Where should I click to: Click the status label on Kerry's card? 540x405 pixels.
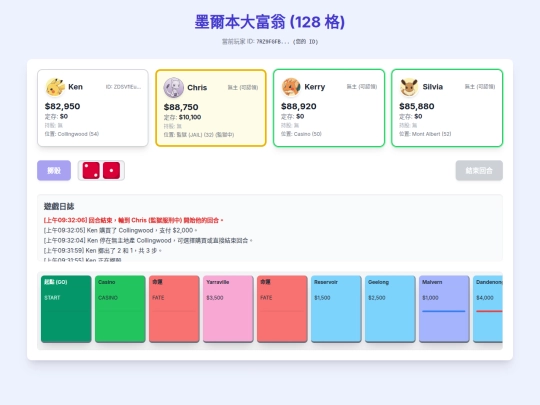tap(362, 87)
